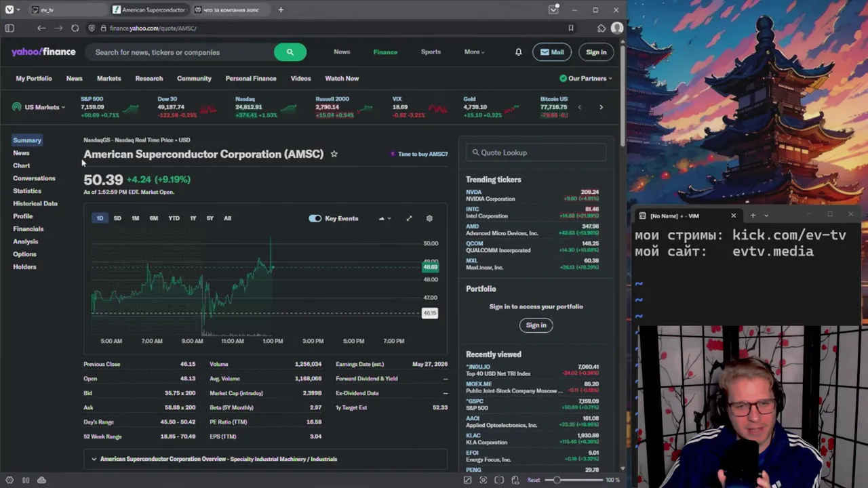Open page actions brackets icon

pyautogui.click(x=515, y=480)
